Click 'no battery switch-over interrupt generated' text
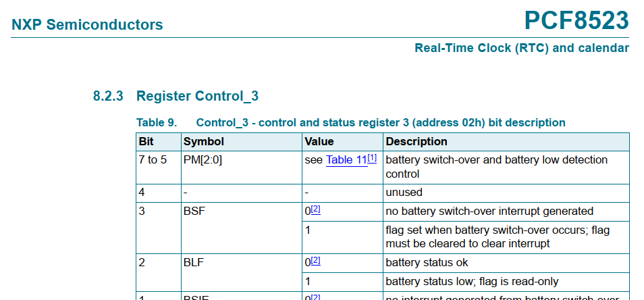This screenshot has height=300, width=644. [x=489, y=211]
